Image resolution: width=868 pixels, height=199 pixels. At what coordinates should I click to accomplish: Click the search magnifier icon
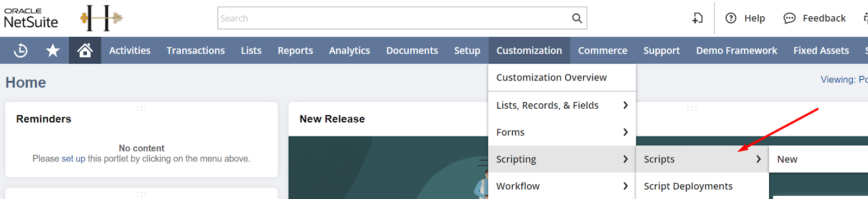pos(577,18)
